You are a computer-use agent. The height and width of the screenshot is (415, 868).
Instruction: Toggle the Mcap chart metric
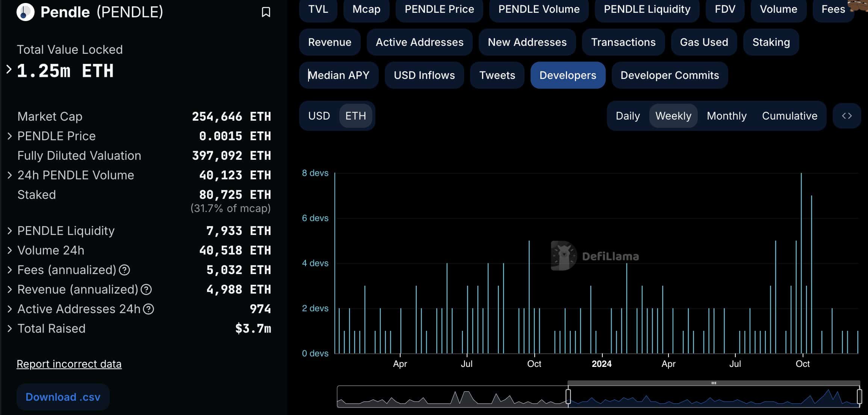pyautogui.click(x=366, y=9)
